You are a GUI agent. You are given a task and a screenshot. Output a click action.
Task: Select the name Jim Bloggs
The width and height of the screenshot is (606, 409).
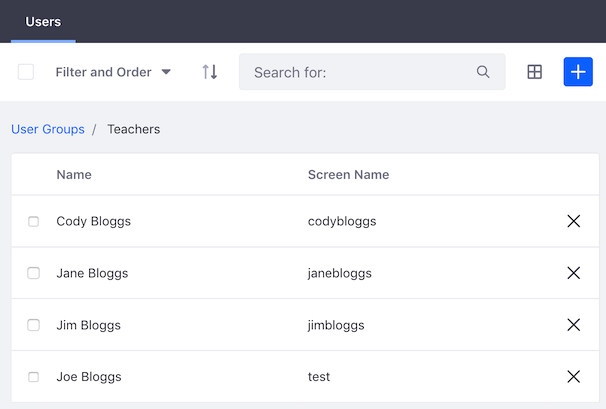[89, 325]
